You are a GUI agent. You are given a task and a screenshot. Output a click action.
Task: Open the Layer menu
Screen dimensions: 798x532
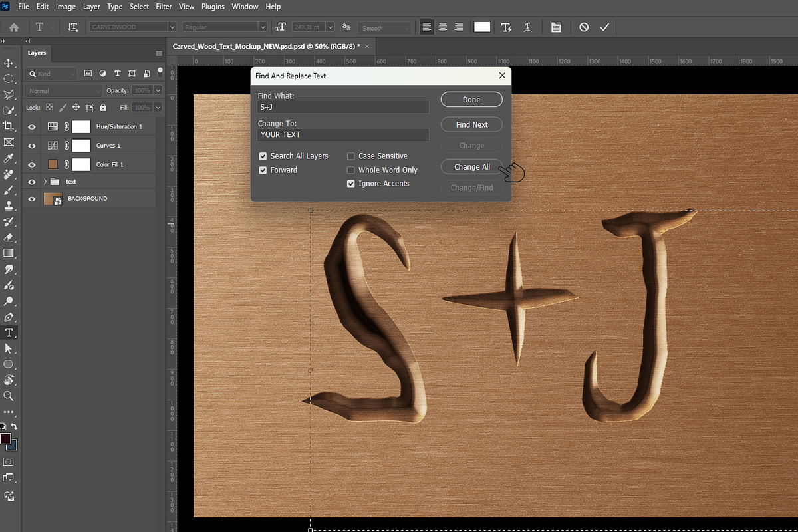(x=91, y=7)
